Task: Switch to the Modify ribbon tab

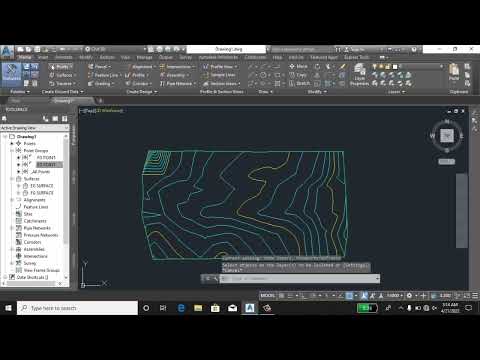Action: coord(86,57)
